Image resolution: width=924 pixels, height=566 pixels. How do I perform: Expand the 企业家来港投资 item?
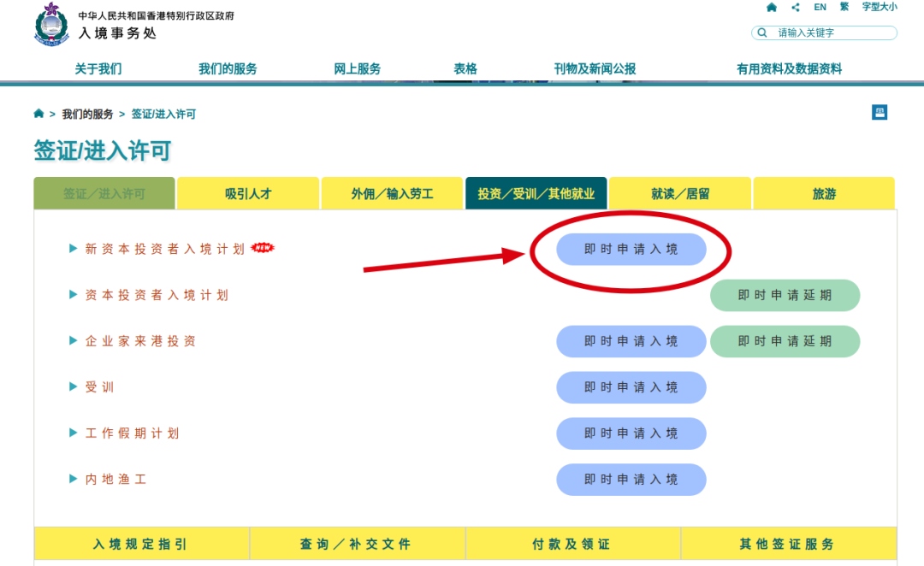[140, 341]
